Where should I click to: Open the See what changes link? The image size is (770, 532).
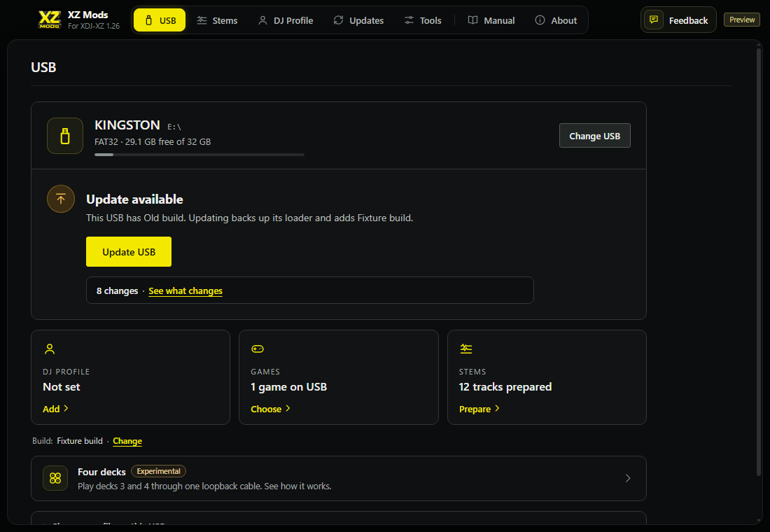pyautogui.click(x=185, y=290)
